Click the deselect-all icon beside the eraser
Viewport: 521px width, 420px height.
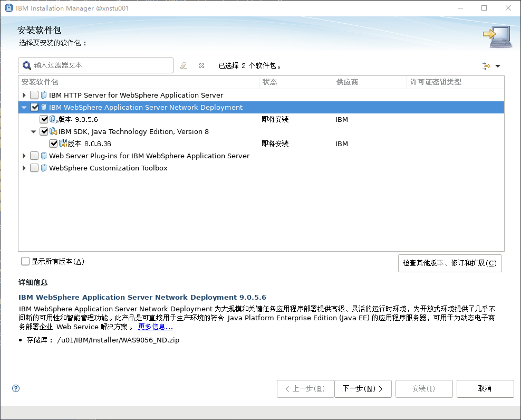coord(201,65)
